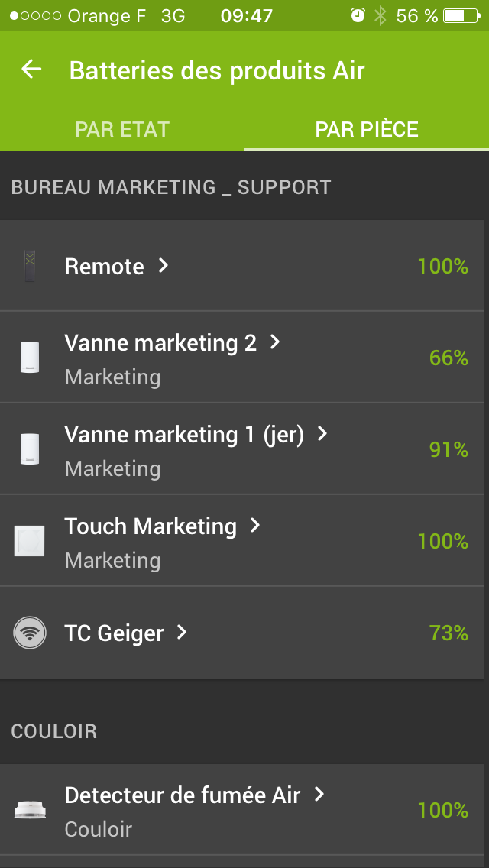Expand the chevron next to Touch Marketing
The image size is (489, 868).
pyautogui.click(x=255, y=526)
